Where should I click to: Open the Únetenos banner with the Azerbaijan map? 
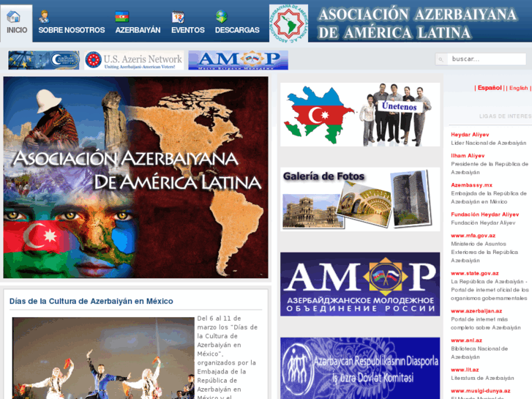coord(360,114)
